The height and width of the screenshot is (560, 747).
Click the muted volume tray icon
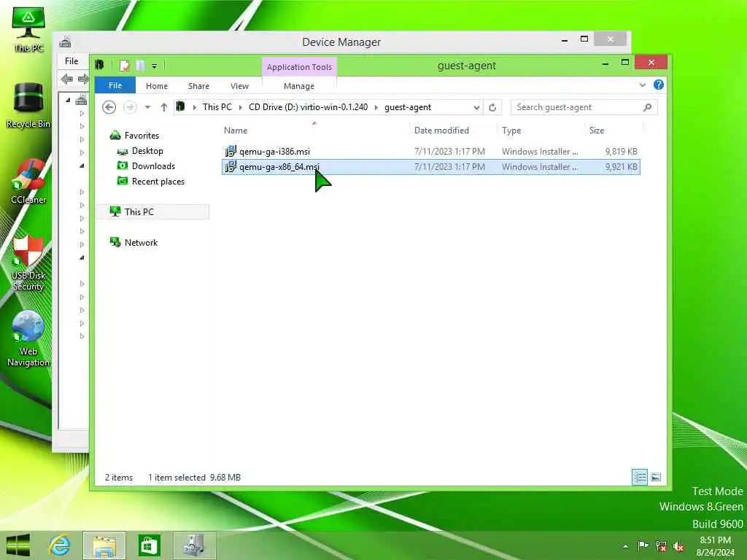pos(678,545)
